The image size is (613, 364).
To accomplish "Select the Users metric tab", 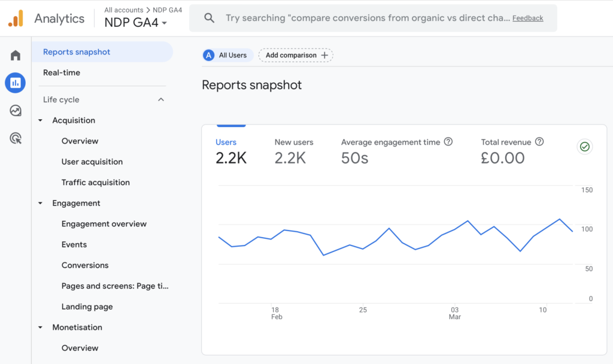I will 230,151.
